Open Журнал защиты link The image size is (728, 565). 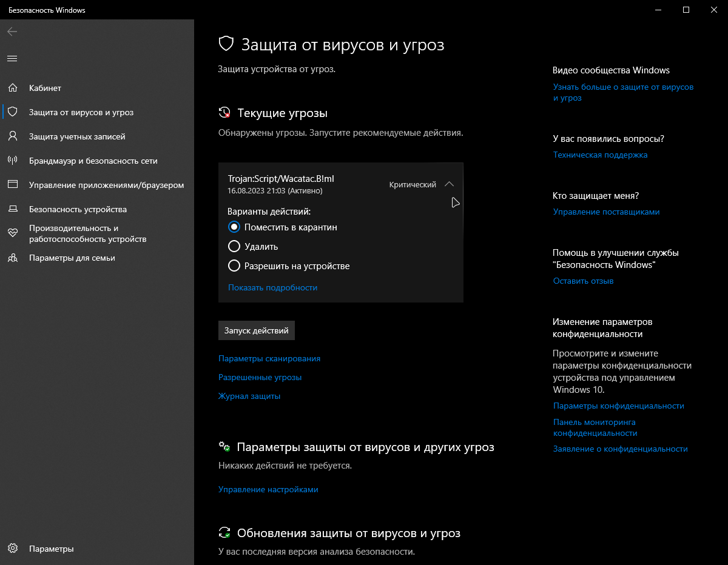(x=249, y=396)
